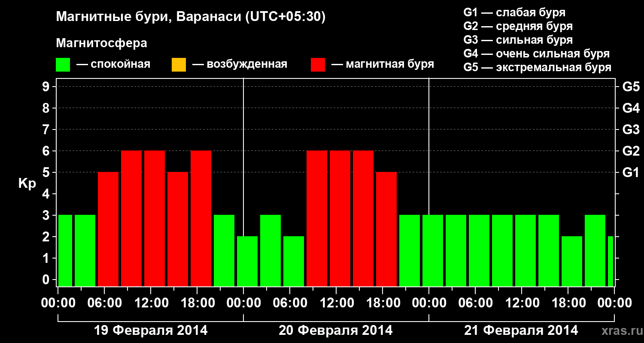Select red Kp 5 bar near 15:00, 19 February
This screenshot has height=343, width=644.
pyautogui.click(x=178, y=229)
